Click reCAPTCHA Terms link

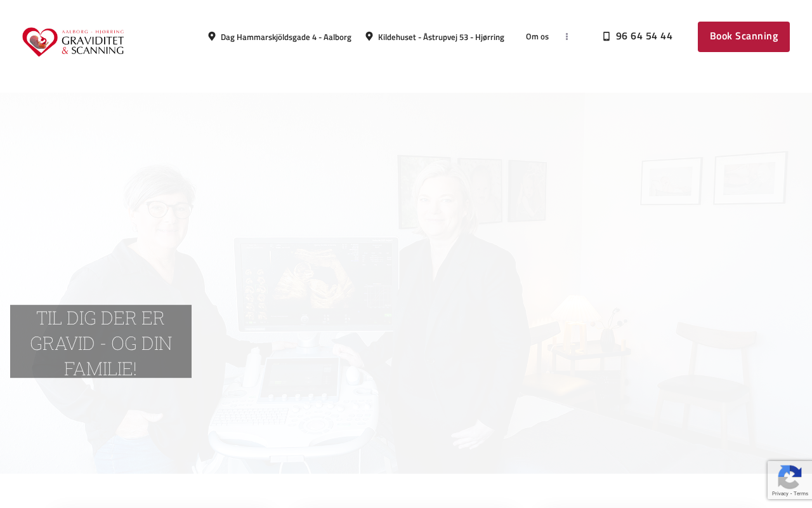point(800,493)
